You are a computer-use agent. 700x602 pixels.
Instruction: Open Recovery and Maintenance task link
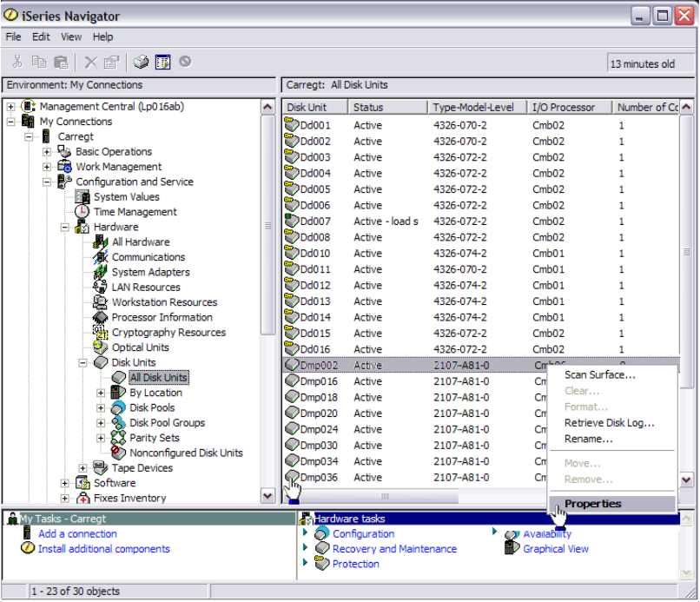point(394,549)
